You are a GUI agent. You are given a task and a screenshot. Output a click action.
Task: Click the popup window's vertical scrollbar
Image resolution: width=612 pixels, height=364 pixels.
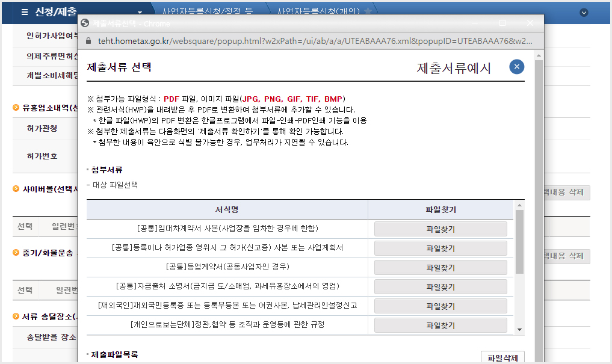point(539,211)
